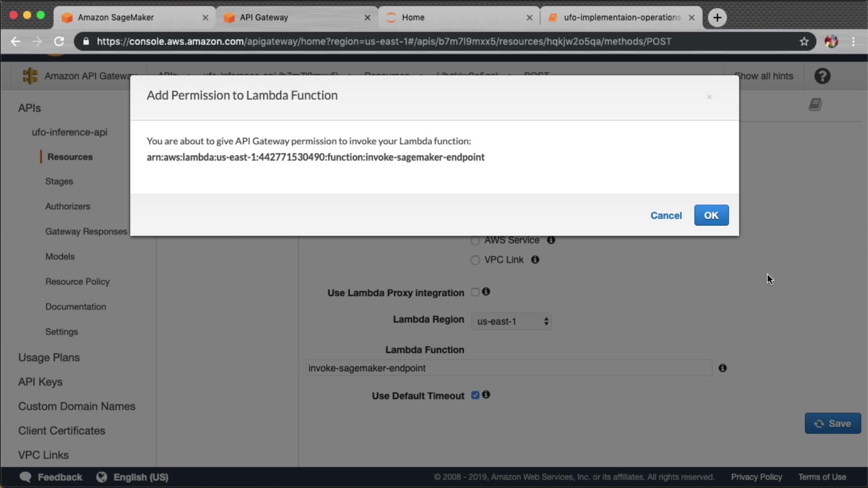Viewport: 868px width, 488px height.
Task: Reload the page with refresh icon
Action: tap(59, 42)
